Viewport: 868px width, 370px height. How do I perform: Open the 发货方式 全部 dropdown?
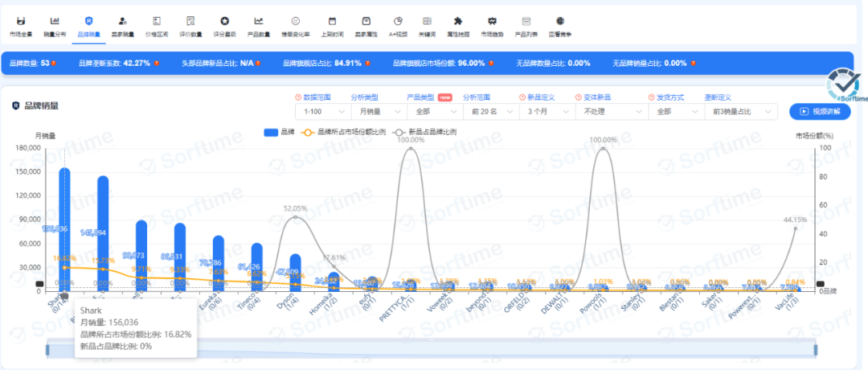[677, 111]
